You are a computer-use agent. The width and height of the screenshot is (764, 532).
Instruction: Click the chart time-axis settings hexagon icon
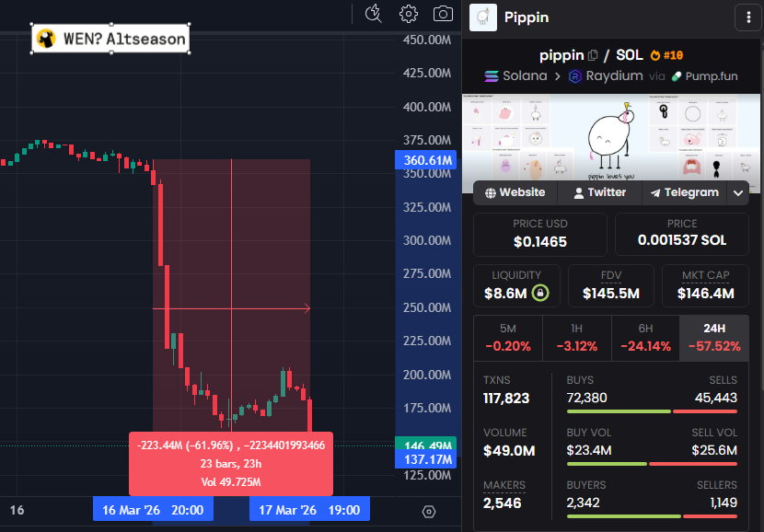(x=429, y=512)
